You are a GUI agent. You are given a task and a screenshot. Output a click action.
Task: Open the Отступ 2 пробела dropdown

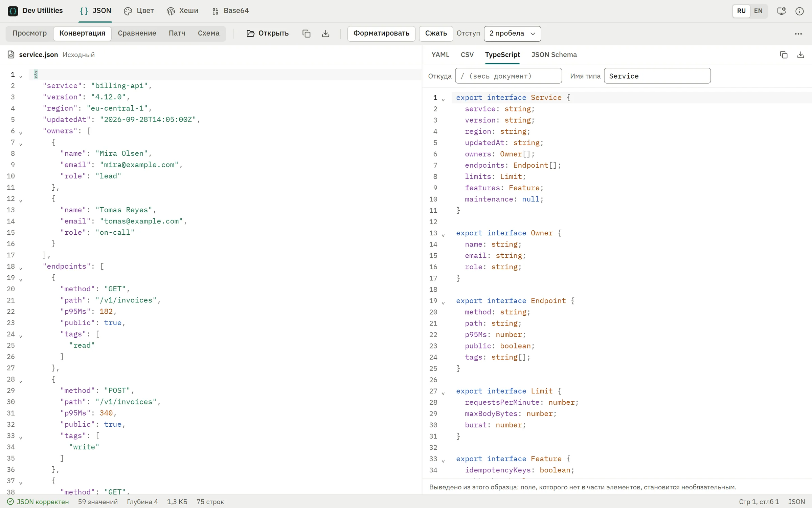coord(512,34)
